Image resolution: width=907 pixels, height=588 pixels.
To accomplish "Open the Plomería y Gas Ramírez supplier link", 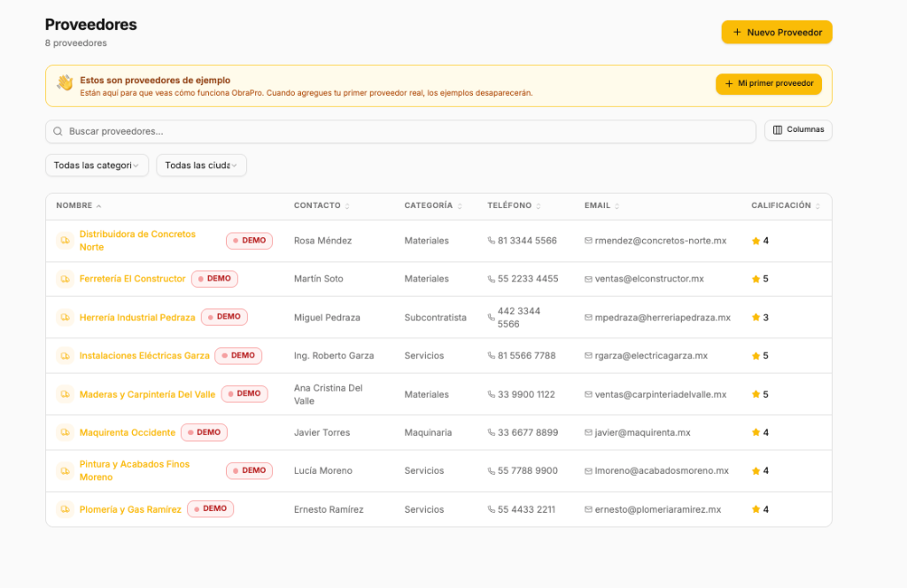I will [x=130, y=509].
